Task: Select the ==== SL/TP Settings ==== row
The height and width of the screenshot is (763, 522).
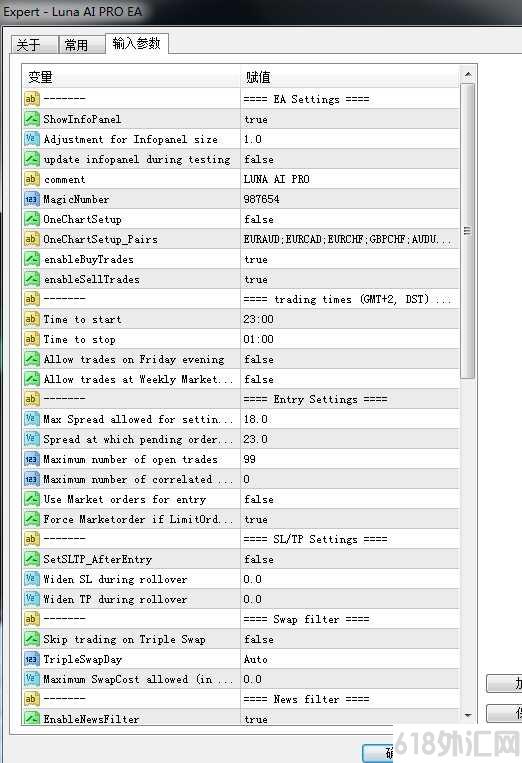Action: tap(241, 539)
